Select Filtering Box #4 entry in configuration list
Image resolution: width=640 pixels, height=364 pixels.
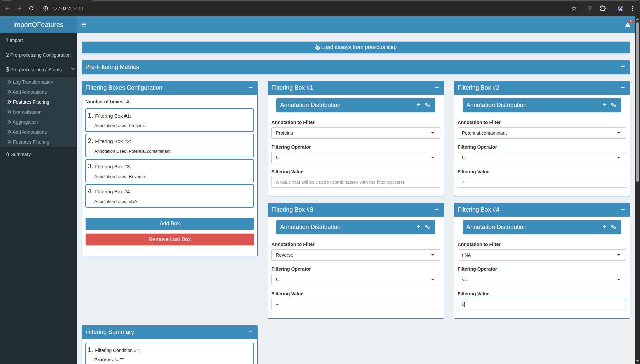point(169,196)
